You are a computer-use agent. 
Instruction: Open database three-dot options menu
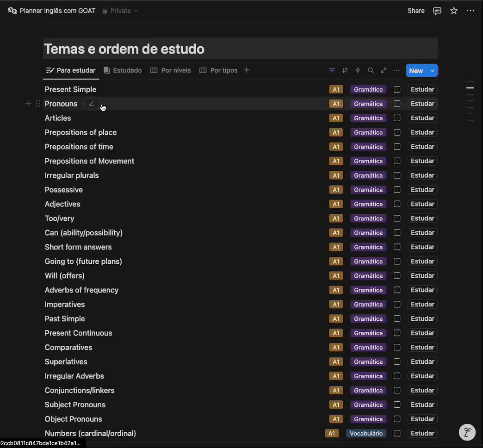[396, 70]
